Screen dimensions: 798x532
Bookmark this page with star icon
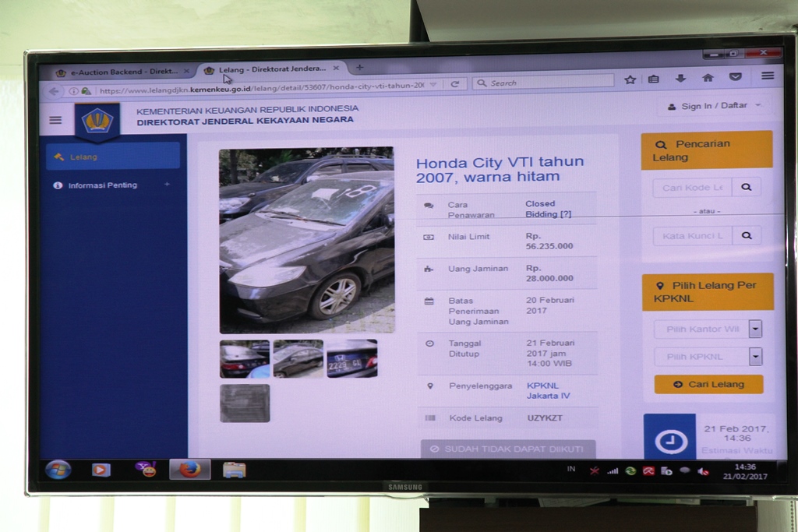[630, 79]
